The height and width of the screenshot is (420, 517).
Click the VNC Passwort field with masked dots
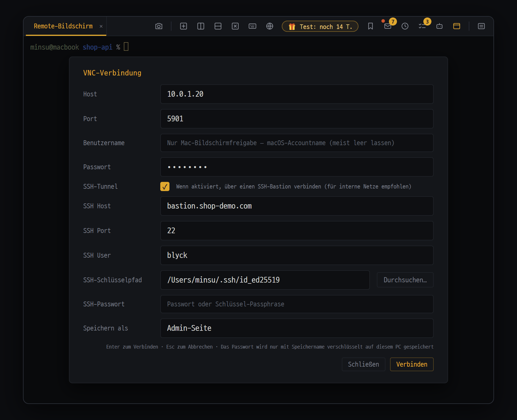pyautogui.click(x=297, y=167)
